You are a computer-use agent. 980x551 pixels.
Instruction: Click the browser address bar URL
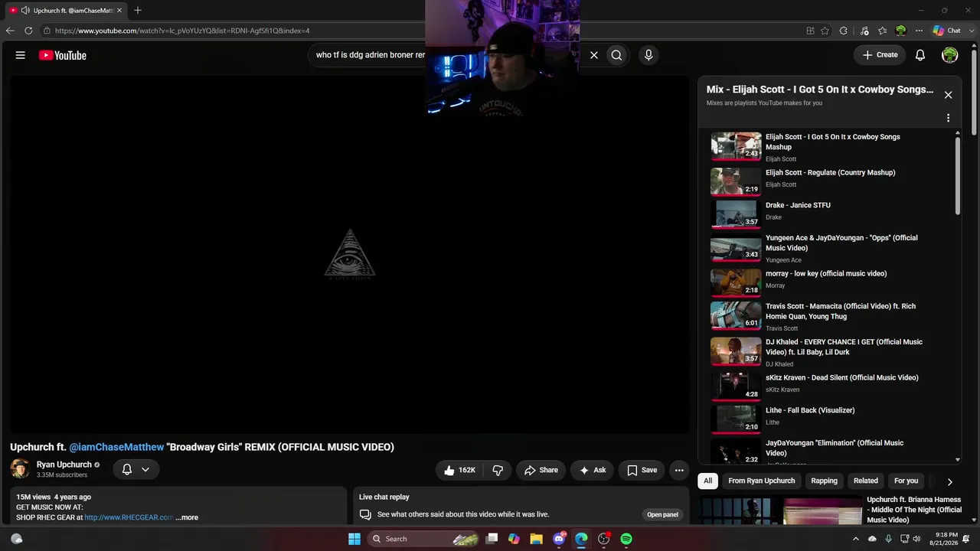(x=182, y=31)
